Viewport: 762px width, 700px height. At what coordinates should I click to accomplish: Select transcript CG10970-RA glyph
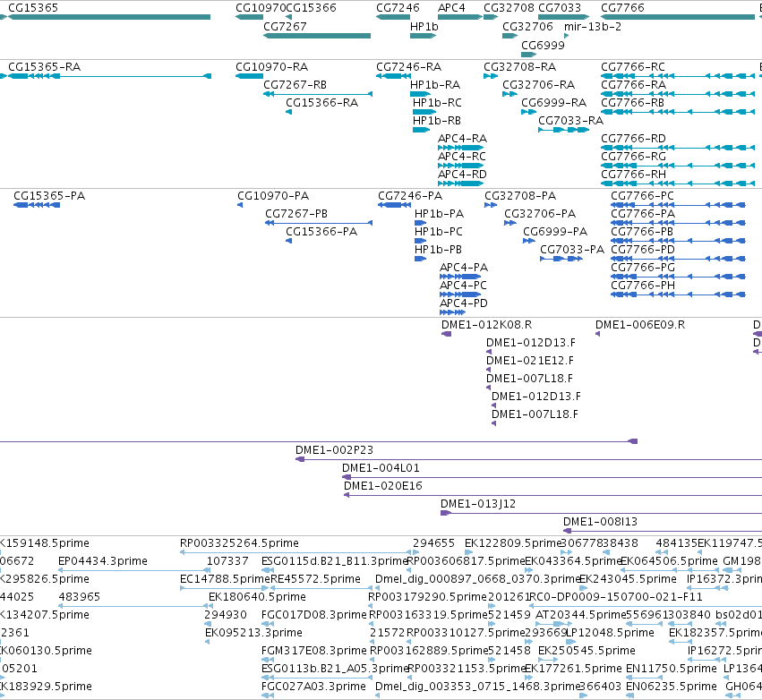tap(249, 76)
